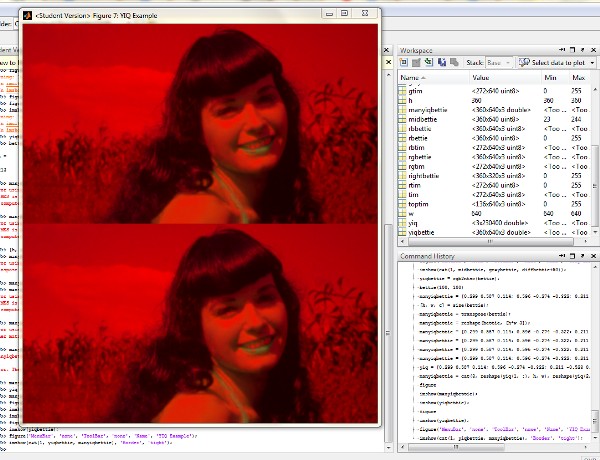This screenshot has width=600, height=460.
Task: Click the Select data to plot button
Action: (553, 62)
